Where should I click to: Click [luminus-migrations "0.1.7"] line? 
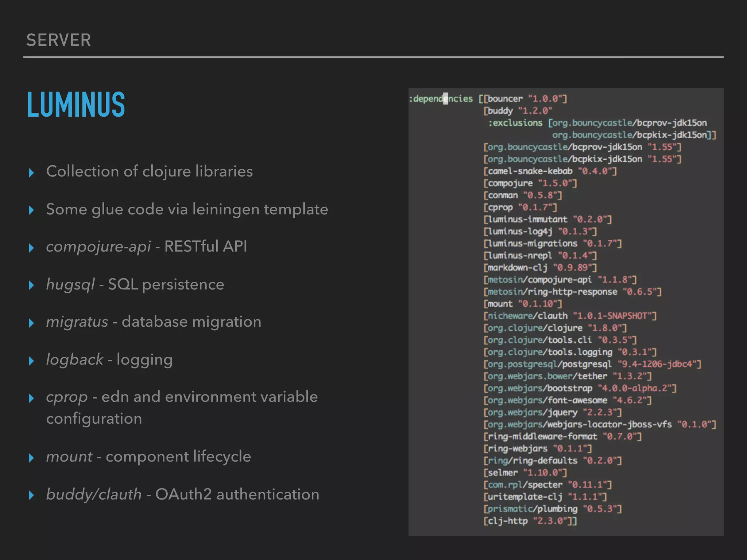click(553, 243)
